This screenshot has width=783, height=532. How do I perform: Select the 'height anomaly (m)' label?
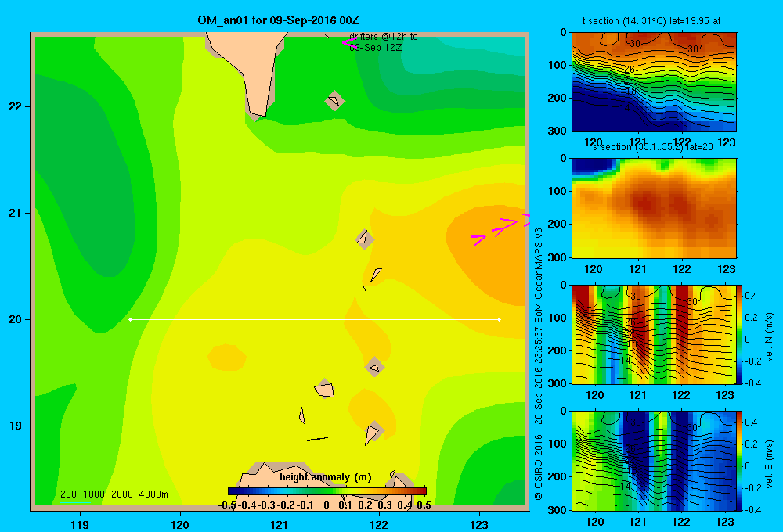326,477
